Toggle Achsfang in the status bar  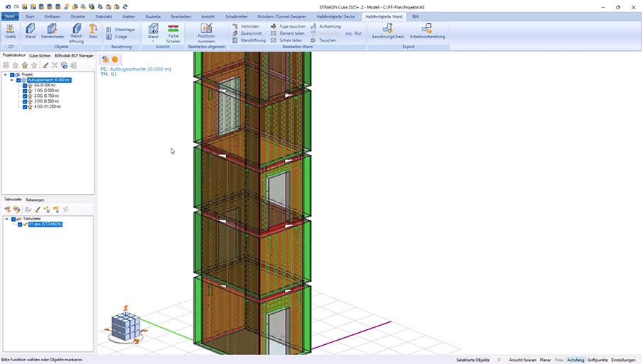pos(575,360)
